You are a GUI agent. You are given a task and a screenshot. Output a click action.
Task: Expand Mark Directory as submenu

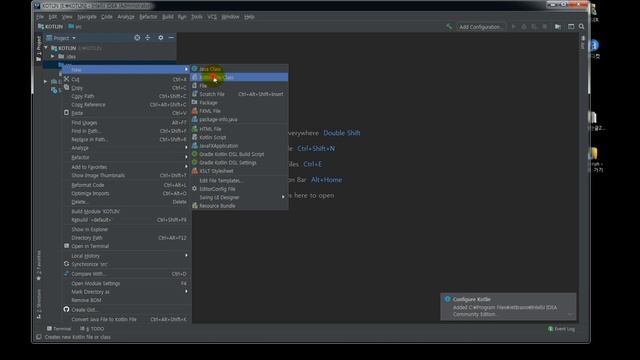pos(186,291)
